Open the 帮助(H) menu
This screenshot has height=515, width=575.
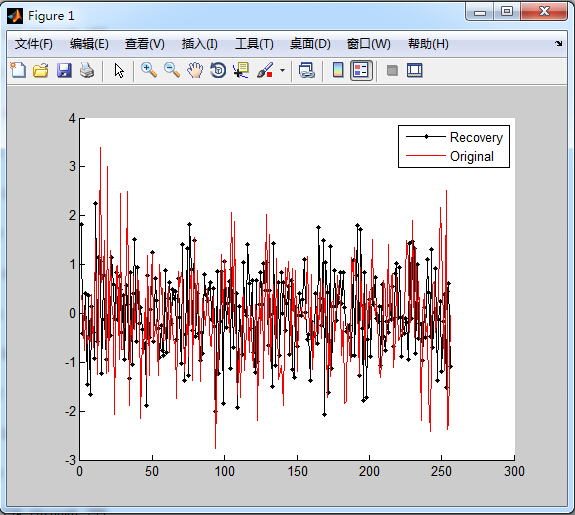coord(428,44)
